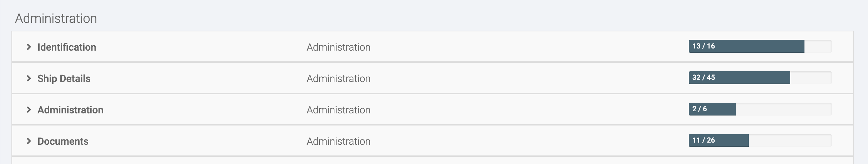Click the Ship Details progress bar
The width and height of the screenshot is (868, 164).
click(759, 78)
